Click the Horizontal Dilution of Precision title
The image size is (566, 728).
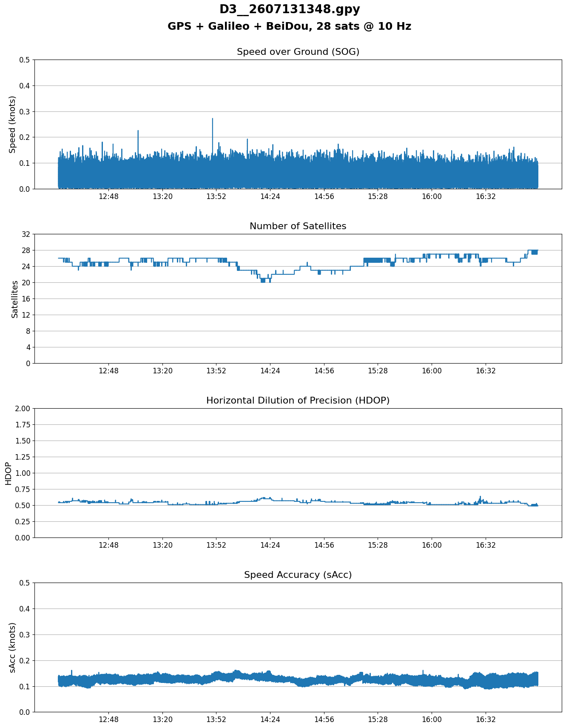[298, 401]
